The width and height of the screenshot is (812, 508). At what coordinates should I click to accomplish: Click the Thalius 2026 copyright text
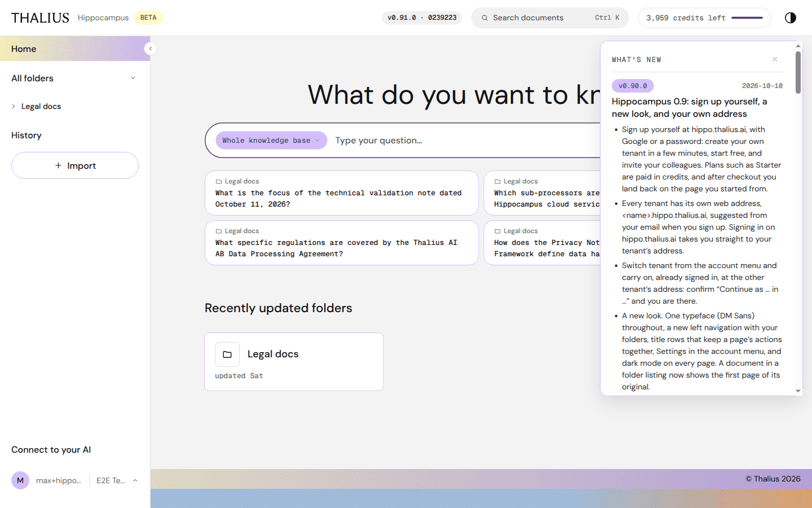coord(773,479)
